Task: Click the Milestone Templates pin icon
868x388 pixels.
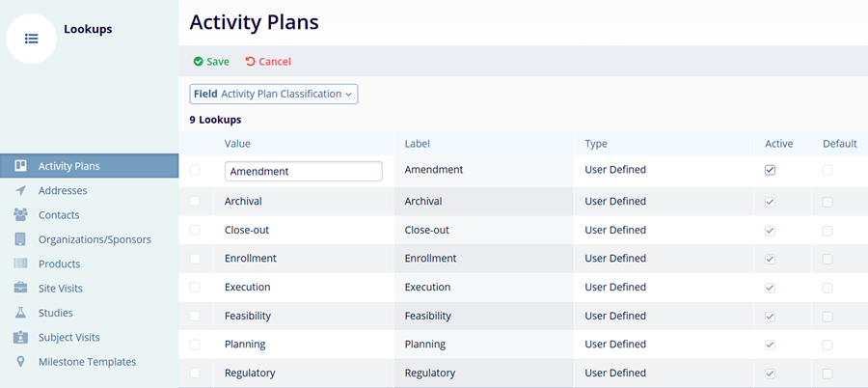Action: (20, 362)
